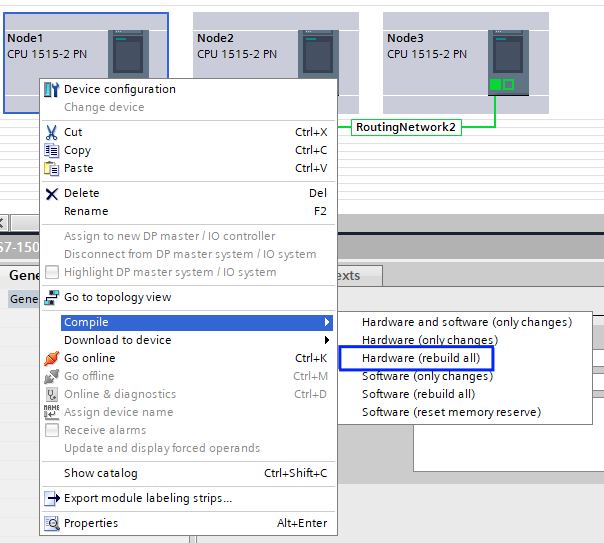Click the green PN port on Node3
Viewport: 604px width, 543px height.
(495, 85)
